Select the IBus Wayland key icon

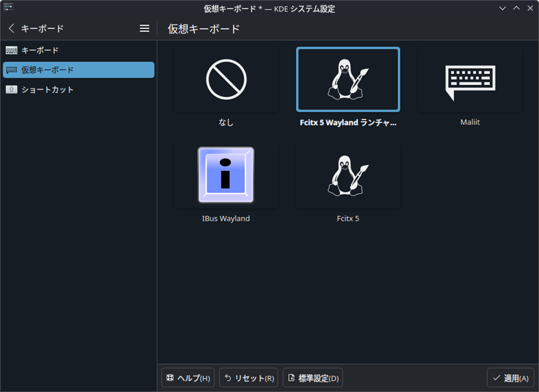pos(226,175)
